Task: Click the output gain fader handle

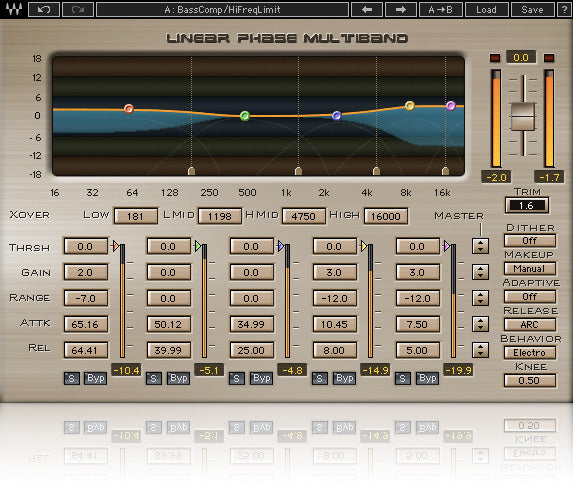Action: [x=523, y=117]
